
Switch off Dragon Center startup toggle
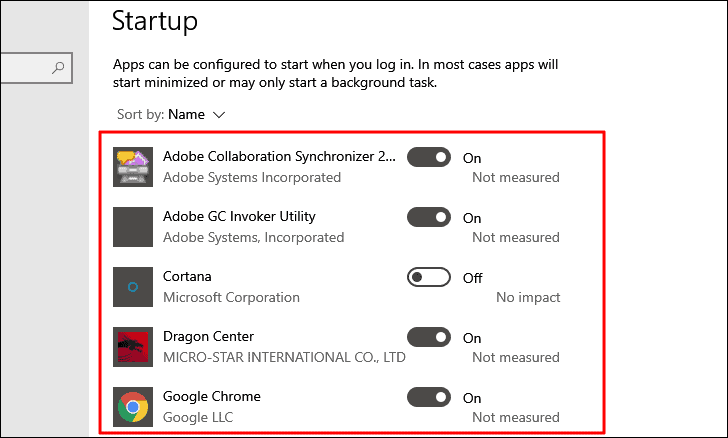click(429, 337)
